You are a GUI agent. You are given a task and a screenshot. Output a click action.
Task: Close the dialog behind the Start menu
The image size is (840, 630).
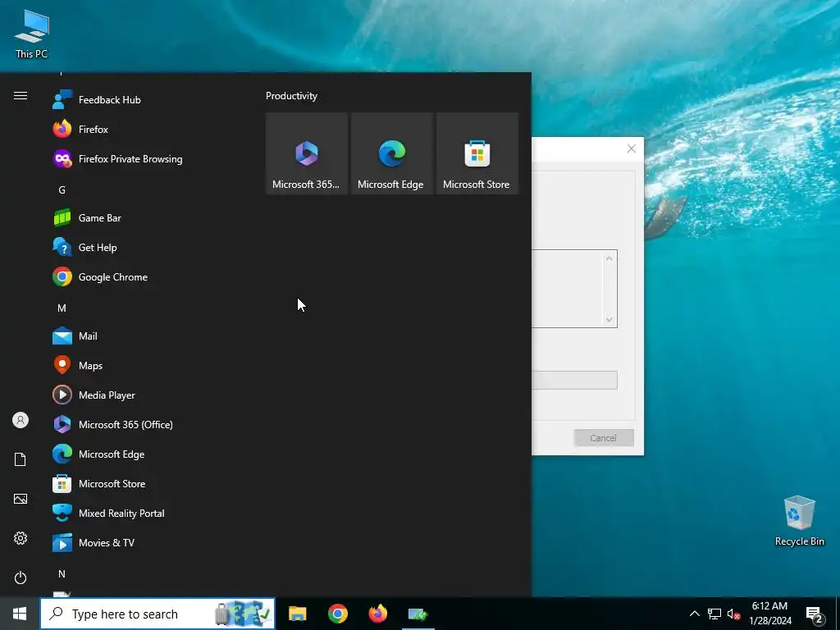click(631, 149)
